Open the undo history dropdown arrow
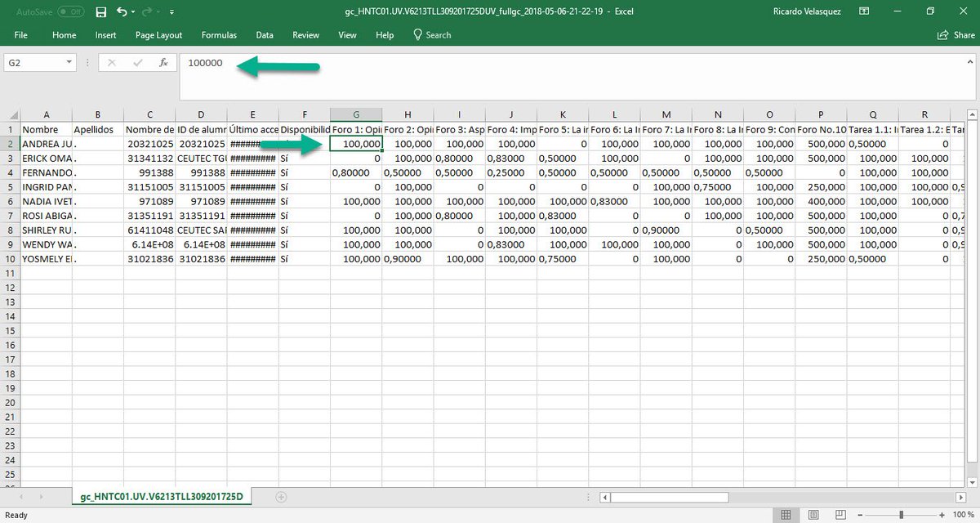Screen dimensions: 980x523 [133, 13]
